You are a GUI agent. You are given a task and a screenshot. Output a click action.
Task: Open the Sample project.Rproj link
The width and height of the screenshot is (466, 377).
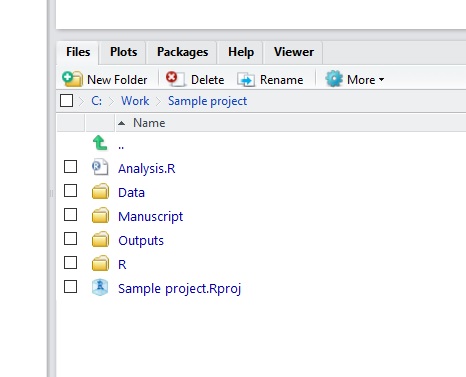[179, 289]
